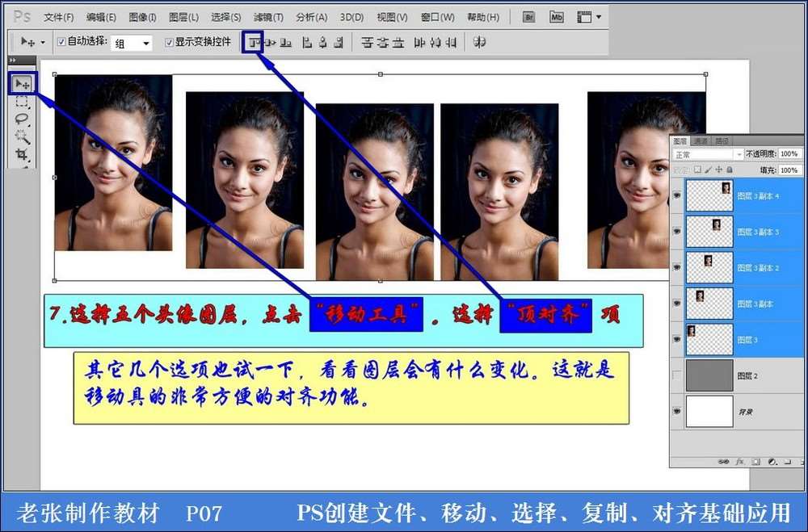Hide the 背景 layer with its eye
808x532 pixels.
pyautogui.click(x=677, y=412)
